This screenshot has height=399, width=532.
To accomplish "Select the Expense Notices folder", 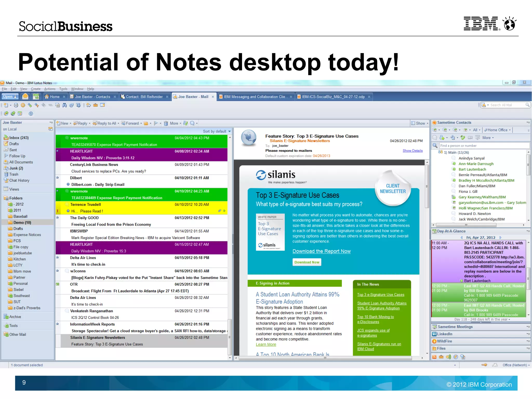I will tap(27, 235).
